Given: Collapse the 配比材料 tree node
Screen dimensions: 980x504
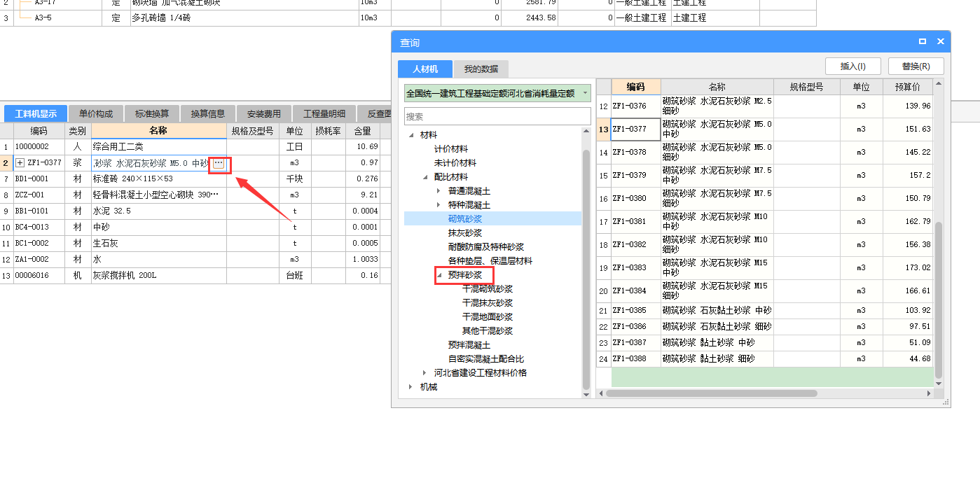Looking at the screenshot, I should point(425,177).
